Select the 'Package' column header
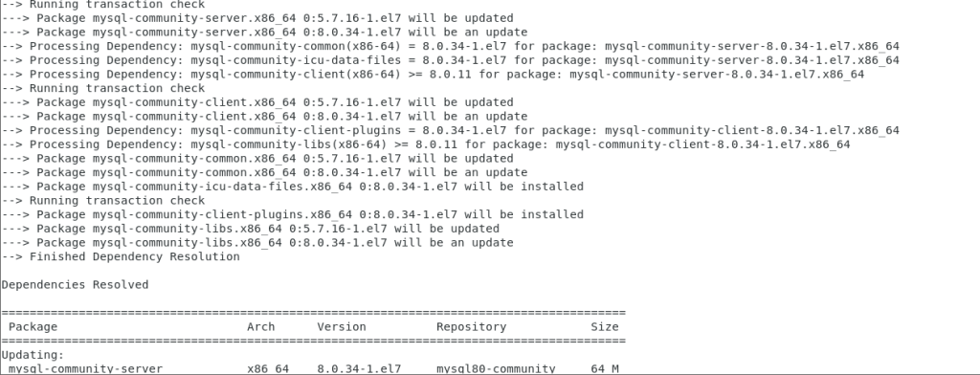Viewport: 980px width, 375px height. (33, 327)
